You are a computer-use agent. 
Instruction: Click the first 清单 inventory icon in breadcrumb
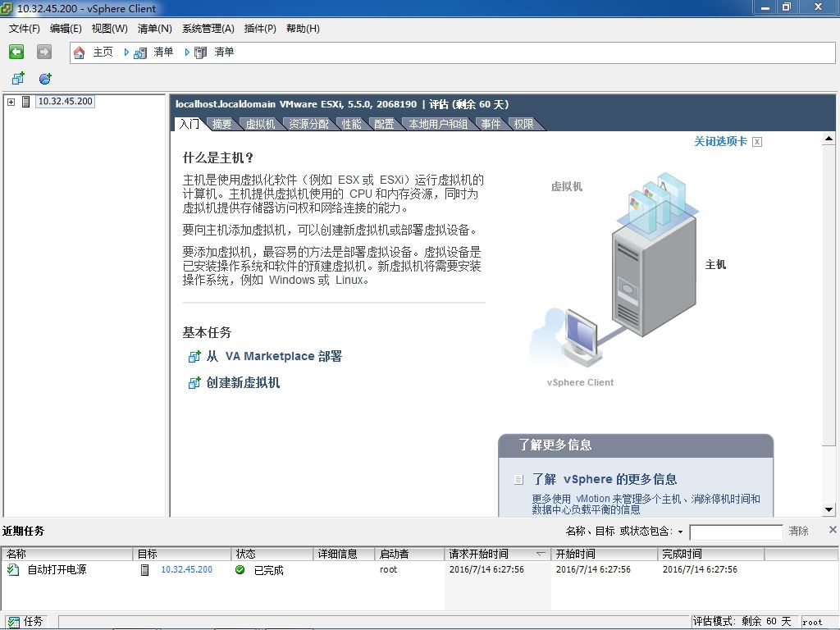pyautogui.click(x=140, y=52)
